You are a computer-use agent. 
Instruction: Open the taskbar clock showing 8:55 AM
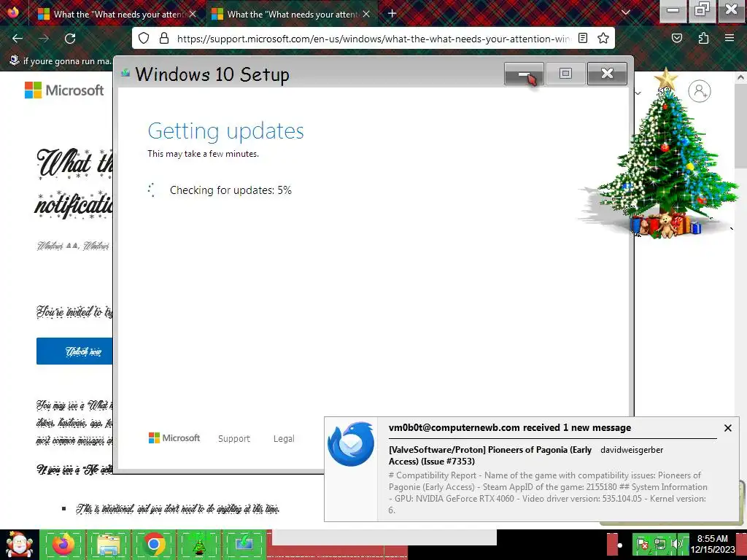[x=713, y=544]
